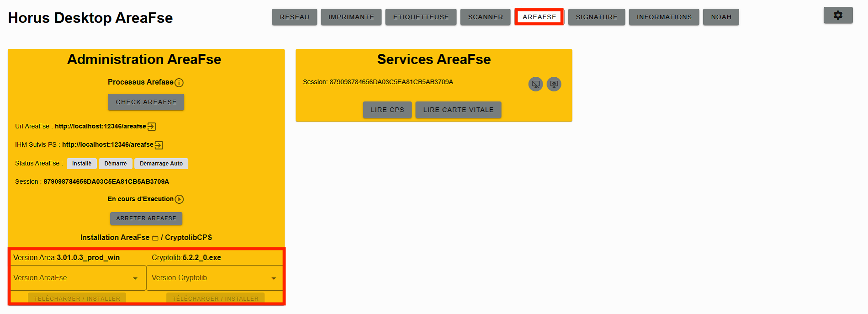Switch to the RESEAU tab

click(295, 17)
